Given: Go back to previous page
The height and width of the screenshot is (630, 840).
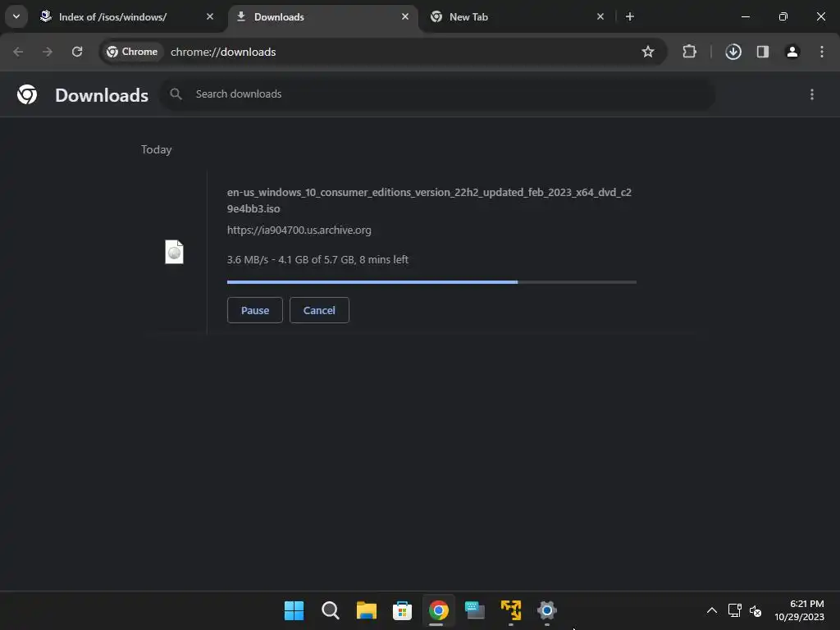Looking at the screenshot, I should pyautogui.click(x=18, y=52).
